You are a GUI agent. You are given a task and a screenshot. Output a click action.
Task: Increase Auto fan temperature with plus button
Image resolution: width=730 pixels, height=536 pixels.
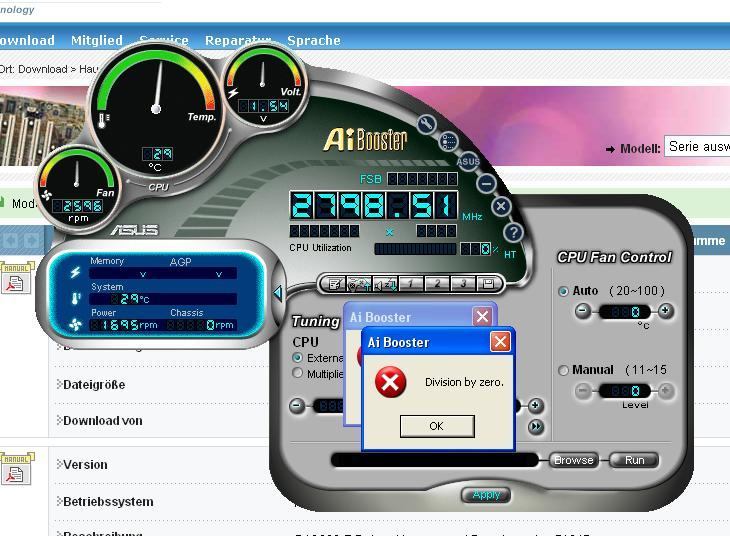[665, 310]
